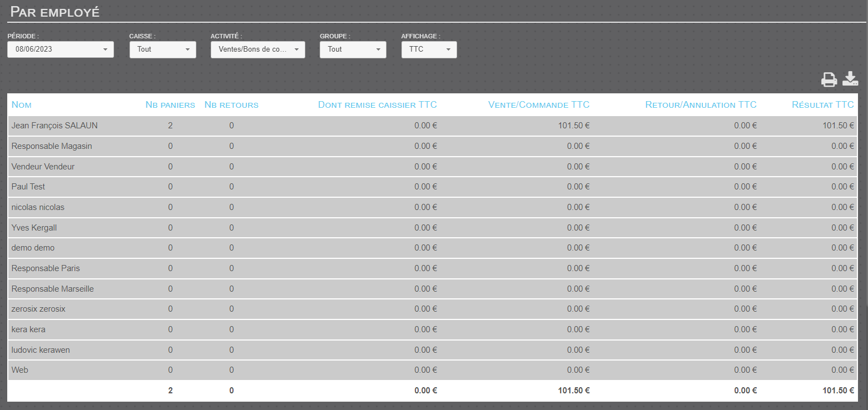Sort by Dont remise caissier TTC header

point(378,105)
